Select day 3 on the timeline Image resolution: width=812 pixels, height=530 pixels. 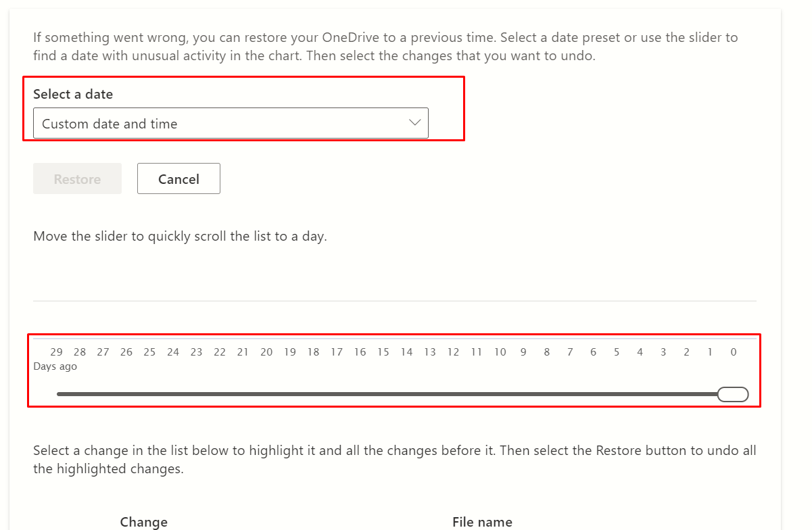663,352
